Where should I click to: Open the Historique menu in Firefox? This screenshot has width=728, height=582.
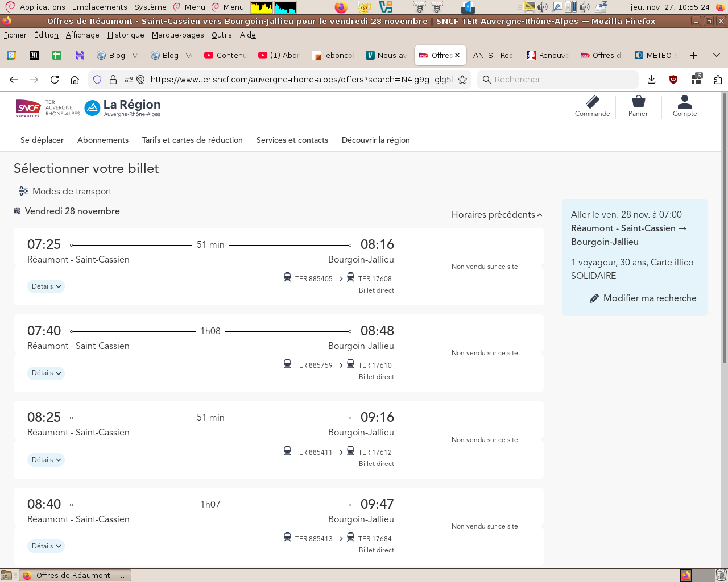pos(126,35)
